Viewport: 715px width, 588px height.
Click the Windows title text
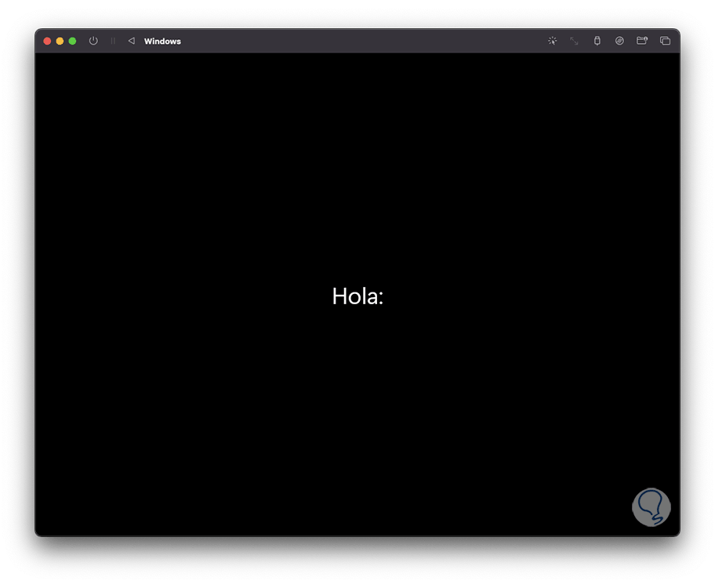(162, 41)
